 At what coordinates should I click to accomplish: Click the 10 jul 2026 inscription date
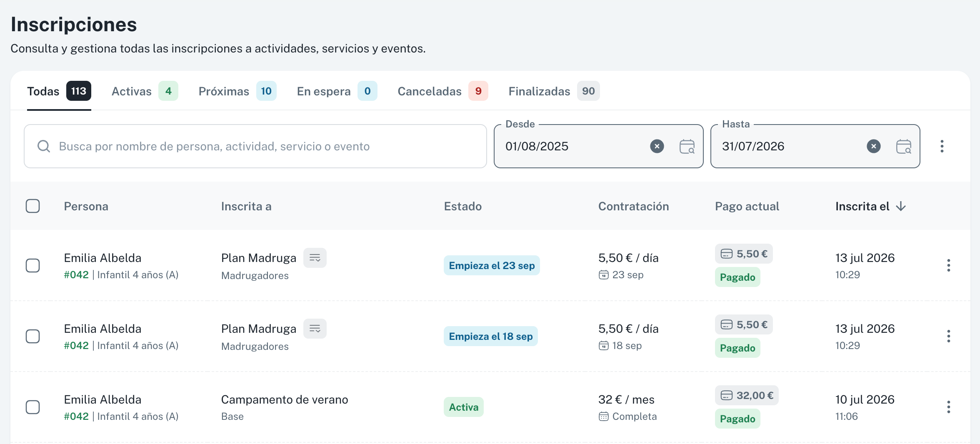(865, 399)
